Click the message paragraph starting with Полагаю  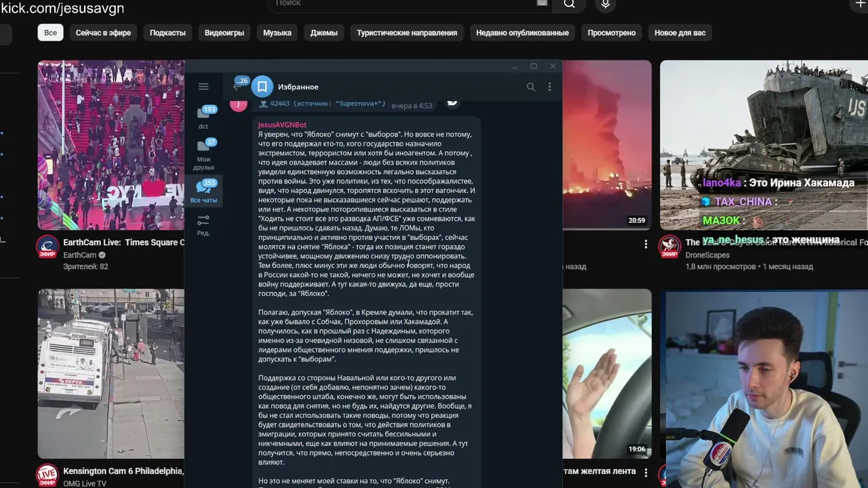(x=366, y=335)
